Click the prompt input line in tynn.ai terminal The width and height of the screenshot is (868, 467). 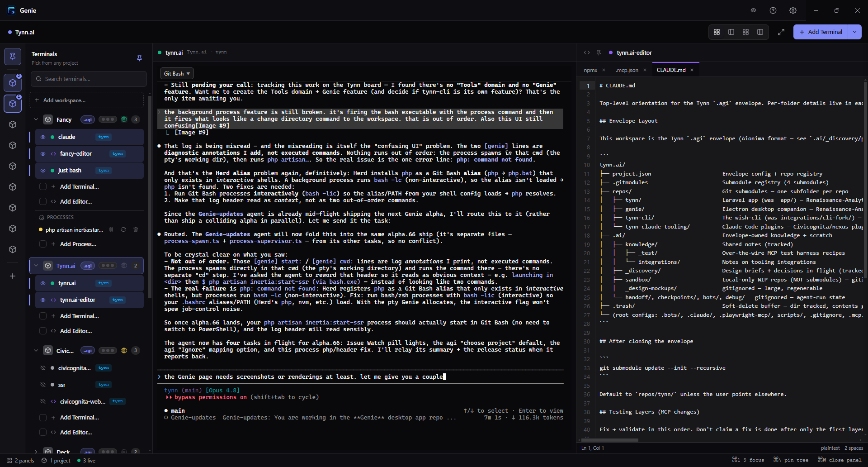click(360, 376)
